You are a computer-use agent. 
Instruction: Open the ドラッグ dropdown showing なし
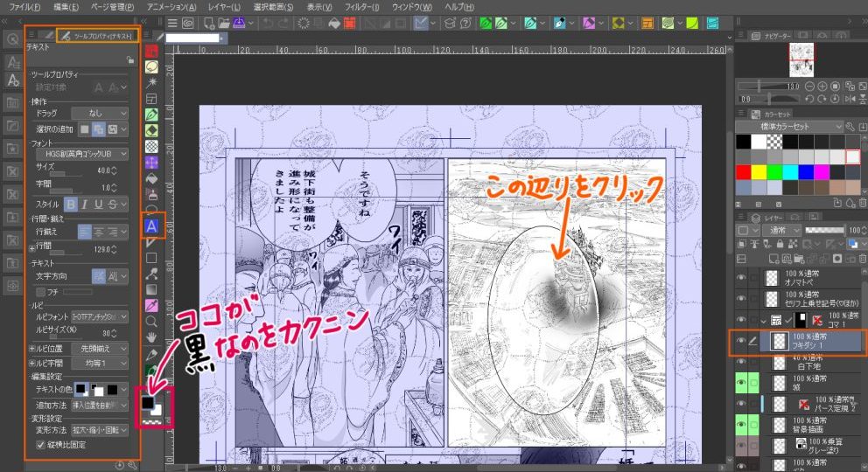pyautogui.click(x=100, y=113)
